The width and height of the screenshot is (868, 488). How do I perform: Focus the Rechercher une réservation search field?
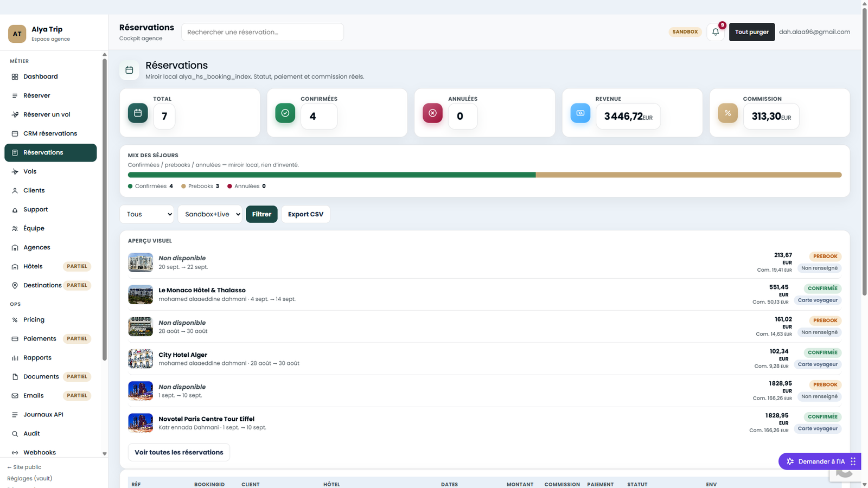pos(263,32)
